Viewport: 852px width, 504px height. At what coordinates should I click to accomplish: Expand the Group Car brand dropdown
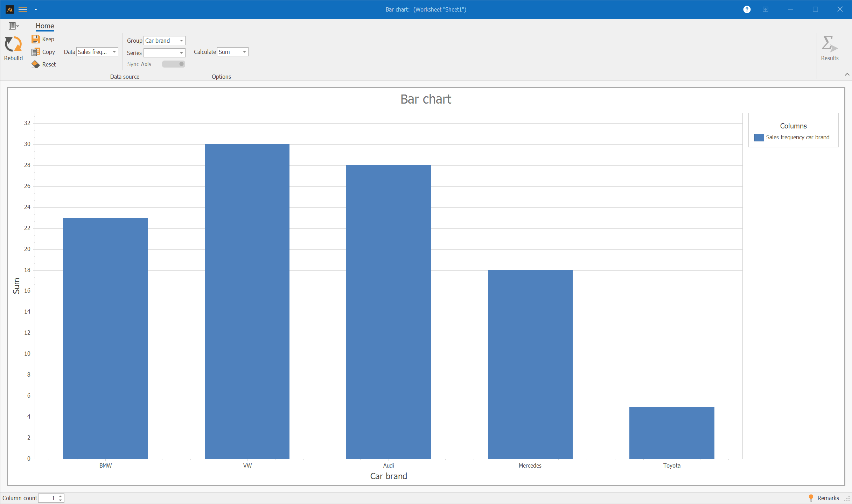pyautogui.click(x=181, y=41)
